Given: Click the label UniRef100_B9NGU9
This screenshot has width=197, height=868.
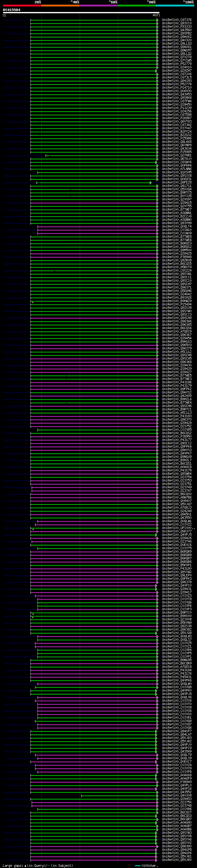Looking at the screenshot, I should [177, 457].
